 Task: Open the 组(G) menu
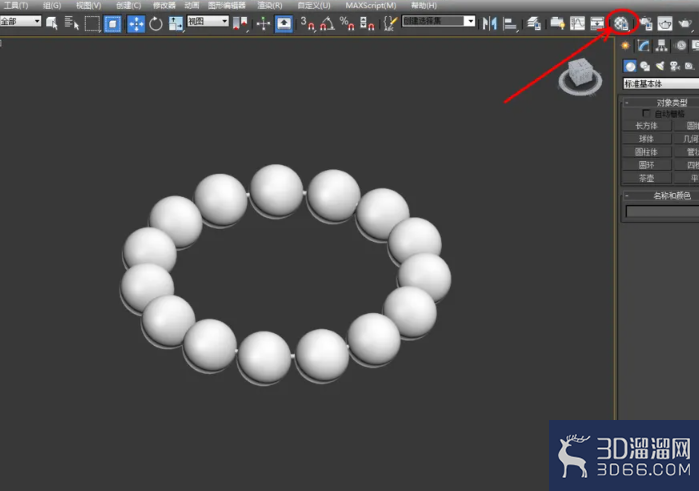52,5
